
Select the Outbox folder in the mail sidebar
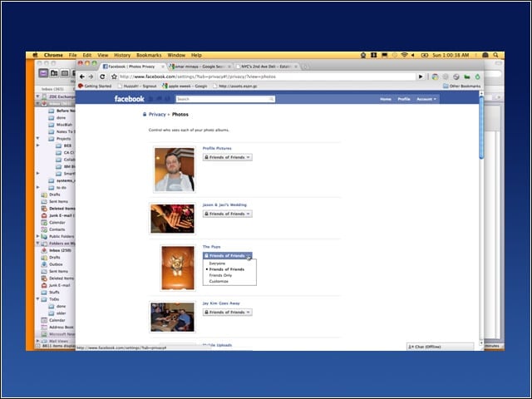[56, 264]
